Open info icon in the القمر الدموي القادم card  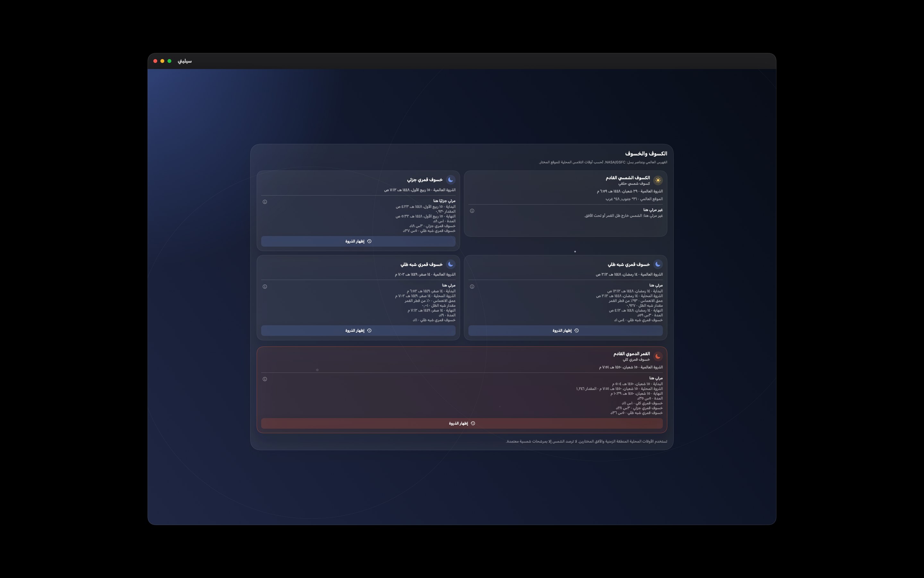[265, 379]
